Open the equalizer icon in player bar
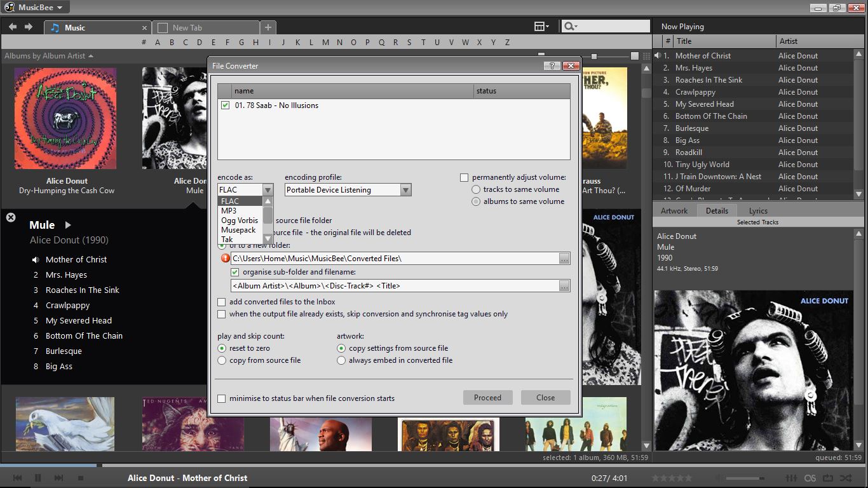This screenshot has width=868, height=488. coord(792,478)
